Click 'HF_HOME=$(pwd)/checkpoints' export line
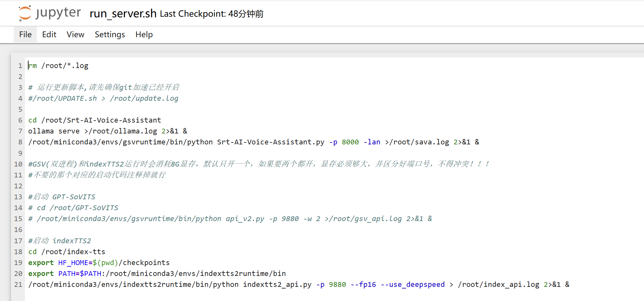This screenshot has width=644, height=301. (x=99, y=263)
